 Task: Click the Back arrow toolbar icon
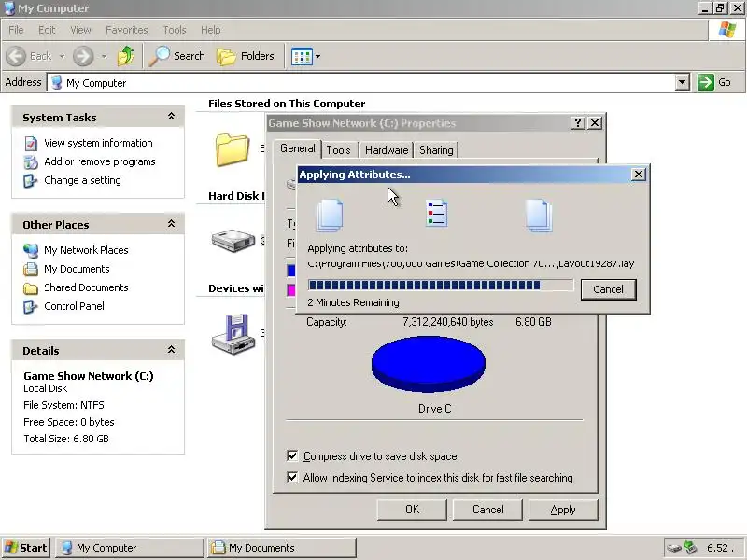point(16,56)
